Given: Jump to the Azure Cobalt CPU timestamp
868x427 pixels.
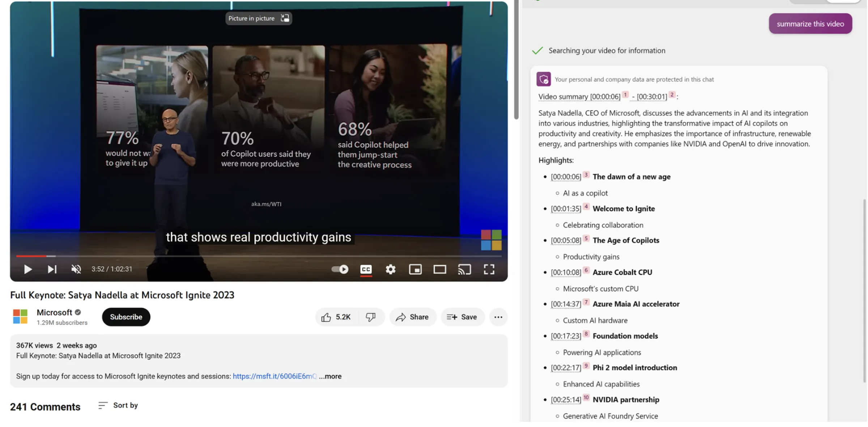Looking at the screenshot, I should [565, 272].
